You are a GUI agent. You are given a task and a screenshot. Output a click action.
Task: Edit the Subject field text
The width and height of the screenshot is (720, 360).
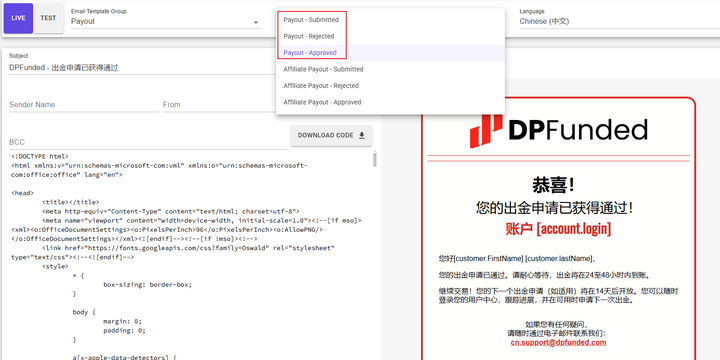tap(142, 68)
